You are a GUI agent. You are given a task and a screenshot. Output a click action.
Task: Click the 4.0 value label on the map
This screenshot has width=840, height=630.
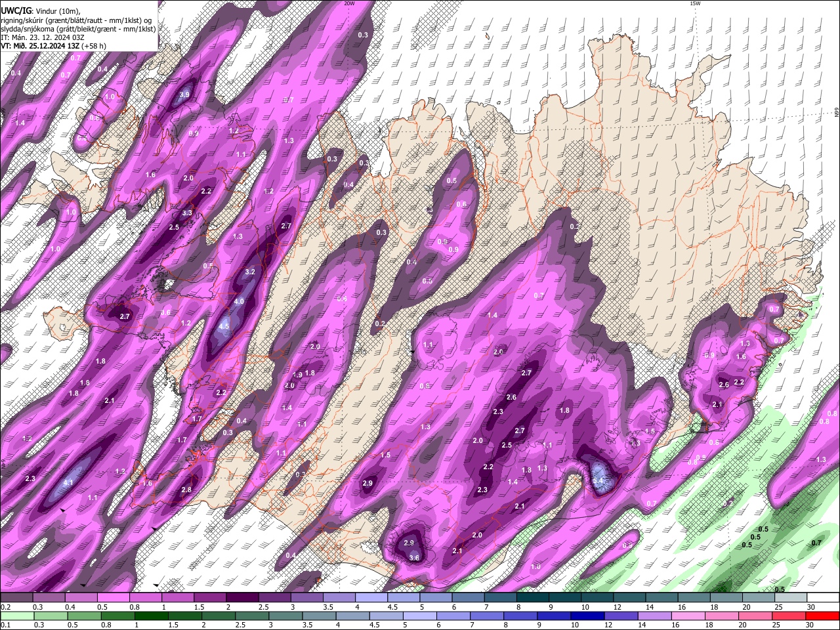point(240,302)
